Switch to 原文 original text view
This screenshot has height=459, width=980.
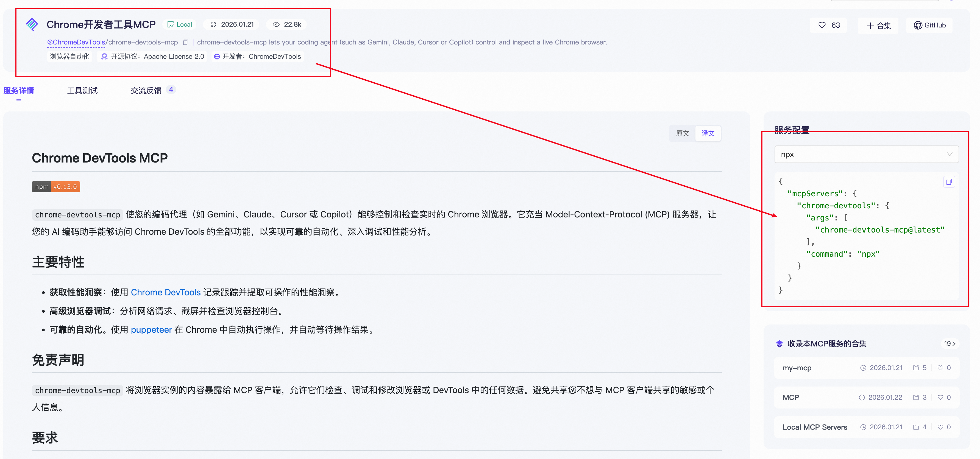[682, 133]
